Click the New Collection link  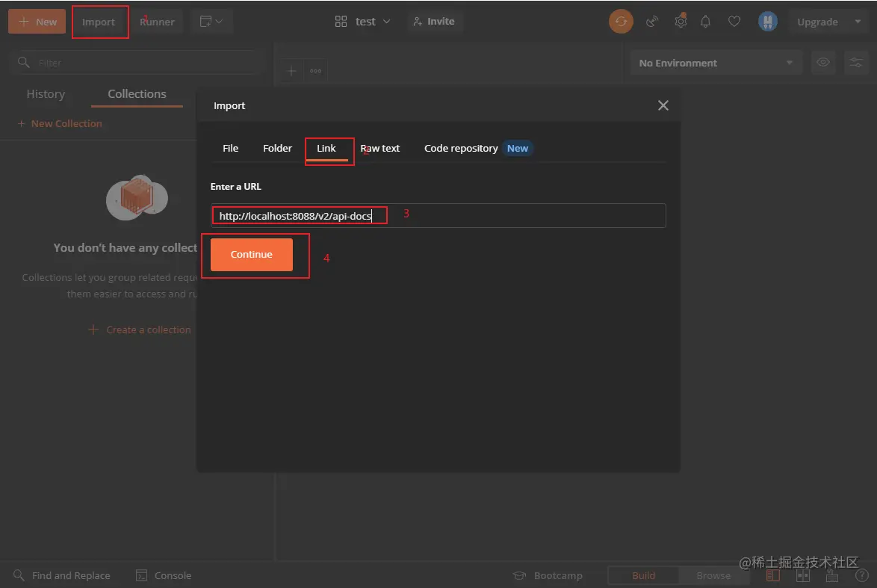[60, 123]
